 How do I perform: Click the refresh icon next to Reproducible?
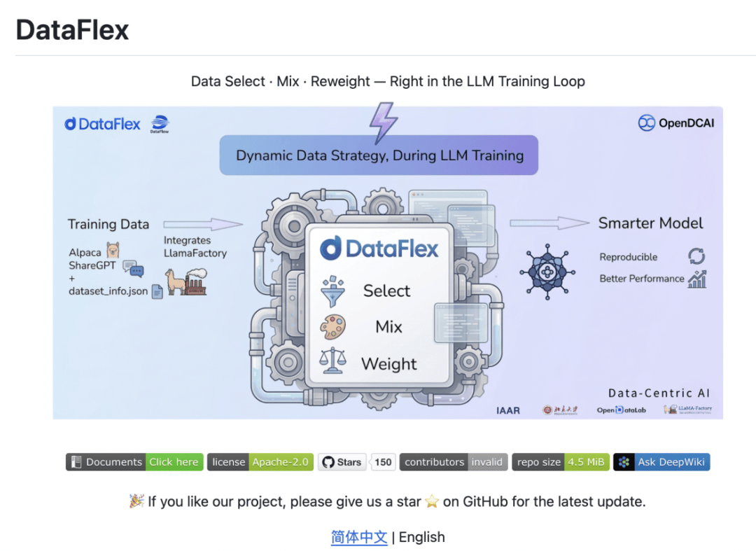click(x=697, y=256)
